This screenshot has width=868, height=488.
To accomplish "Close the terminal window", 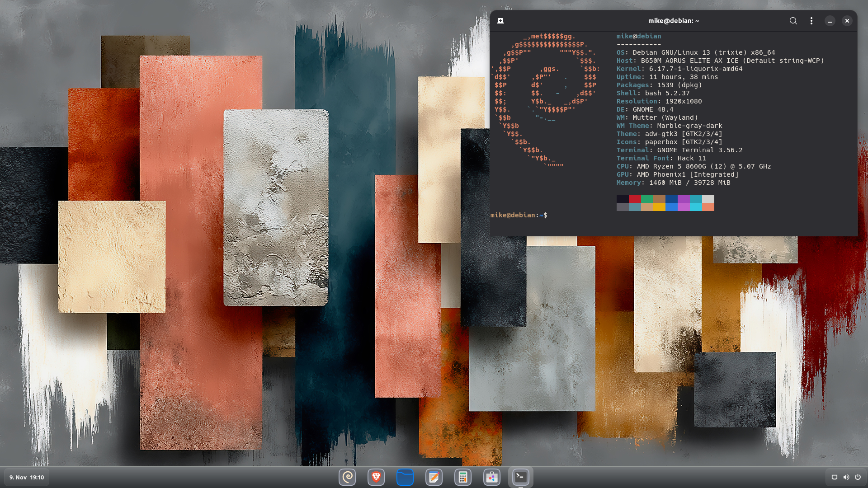I will 847,21.
